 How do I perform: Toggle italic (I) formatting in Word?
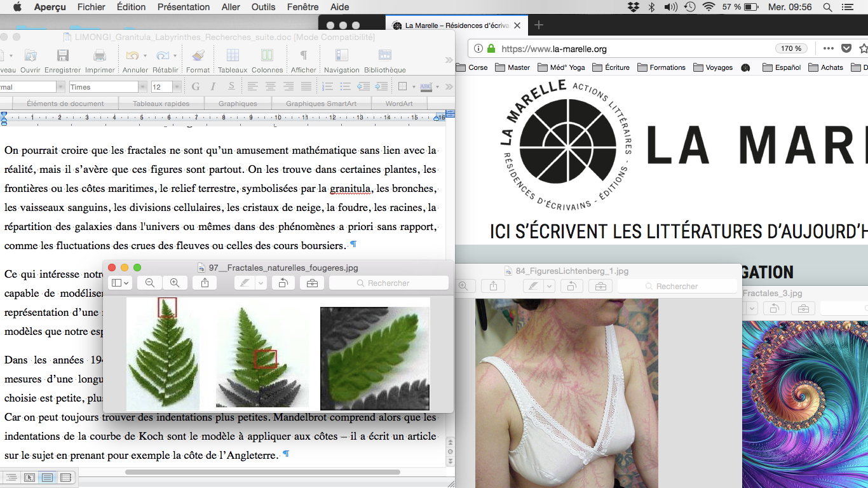point(214,87)
